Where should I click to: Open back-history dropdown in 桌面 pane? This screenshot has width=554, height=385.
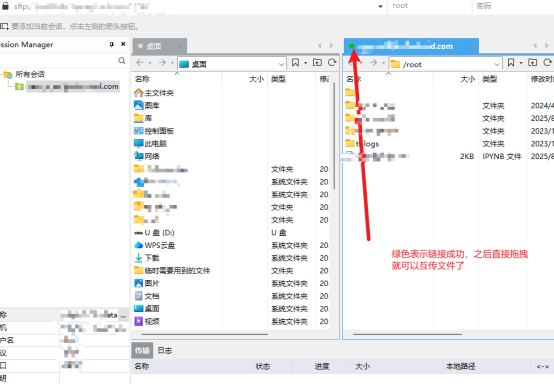pos(150,63)
